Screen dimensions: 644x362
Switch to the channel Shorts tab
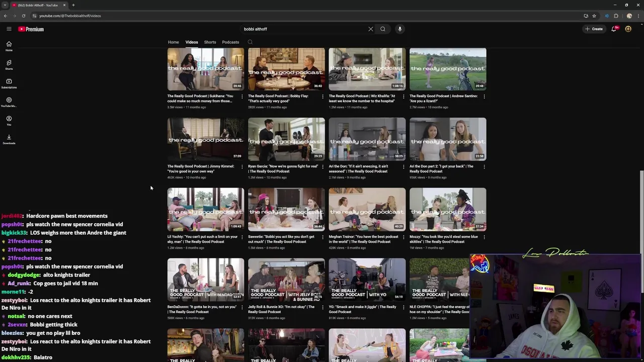click(210, 42)
